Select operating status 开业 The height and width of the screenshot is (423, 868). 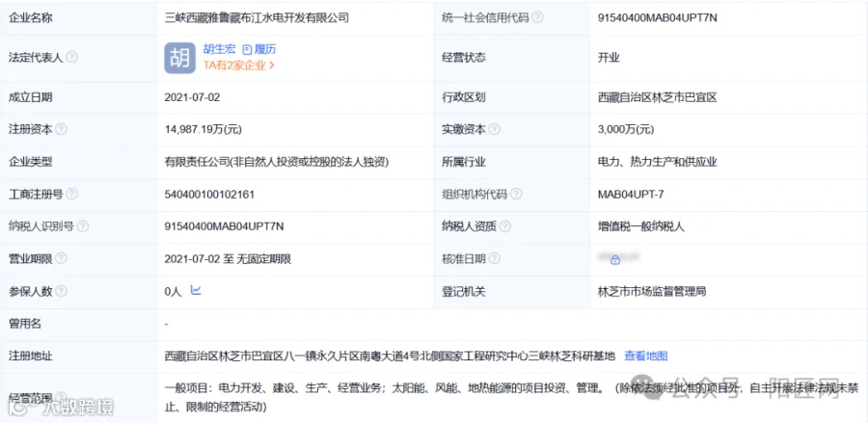point(609,57)
